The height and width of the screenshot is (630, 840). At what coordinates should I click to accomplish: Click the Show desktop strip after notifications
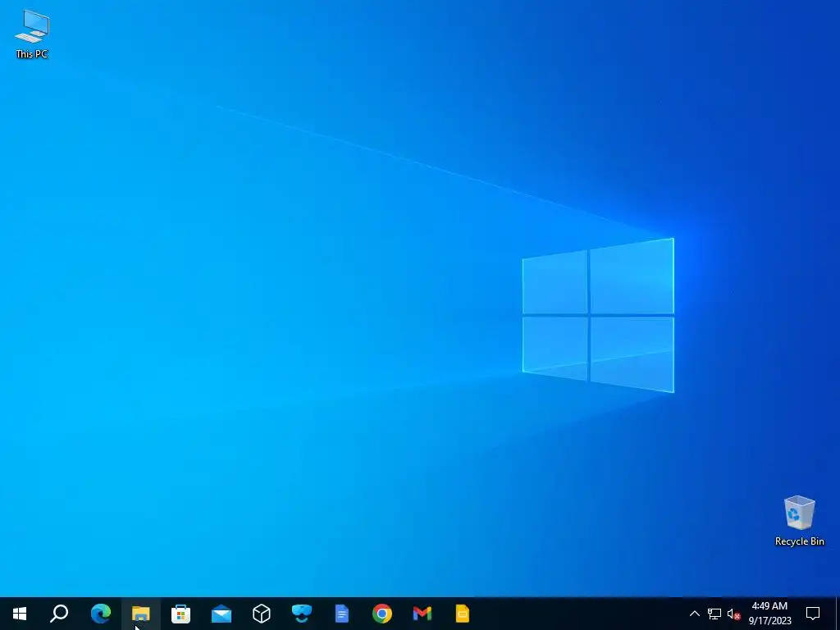pos(838,614)
